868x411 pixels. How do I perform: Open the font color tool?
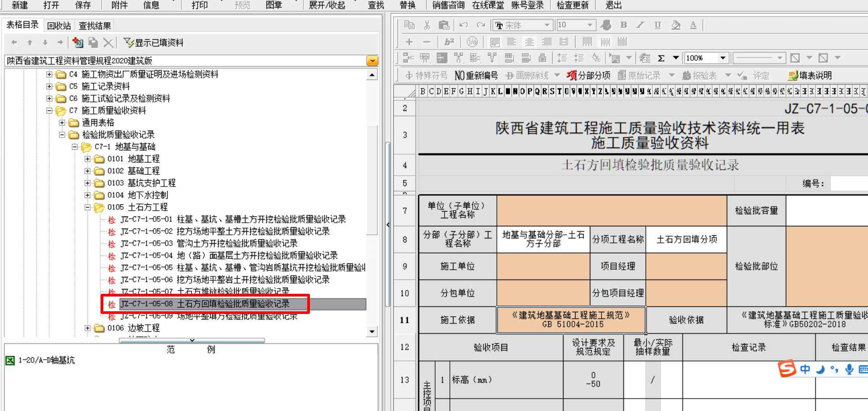click(693, 25)
